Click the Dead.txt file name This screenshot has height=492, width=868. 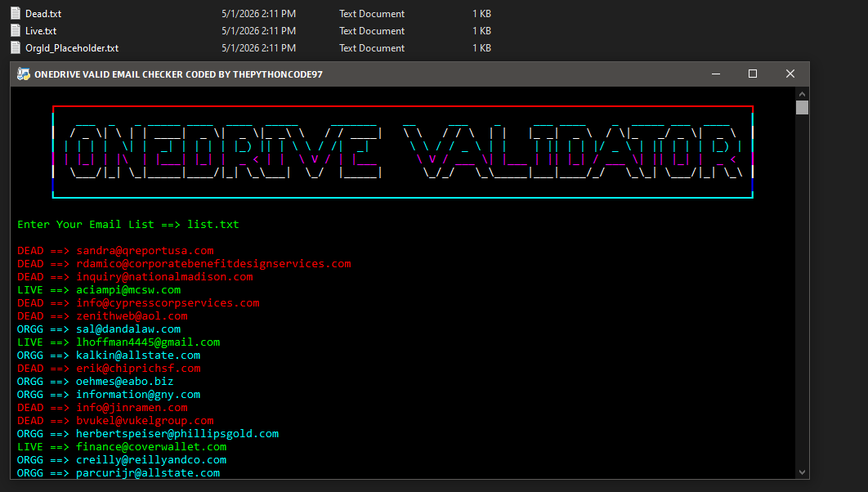43,14
